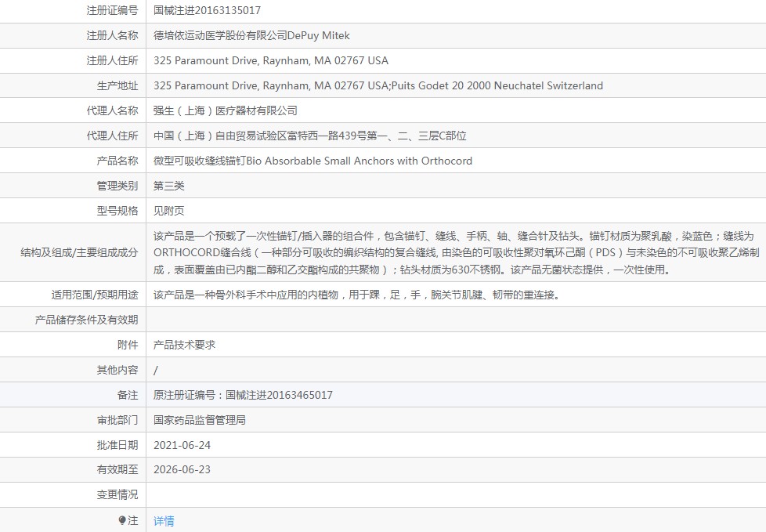766x532 pixels.
Task: Select registration number 国械注进20163135017
Action: point(207,10)
